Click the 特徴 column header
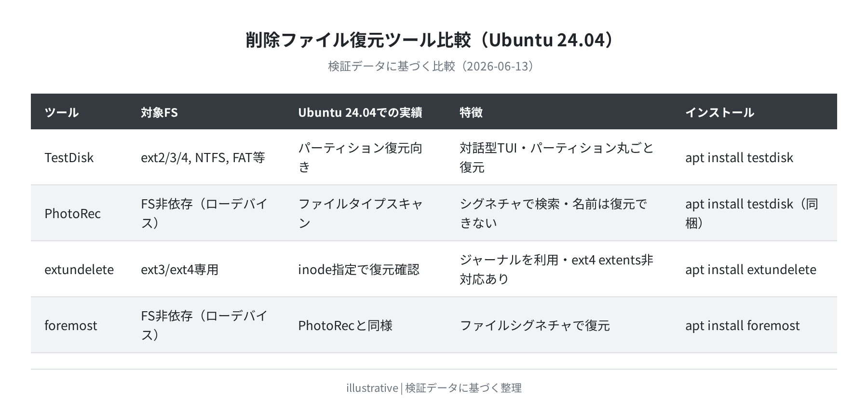 [471, 112]
